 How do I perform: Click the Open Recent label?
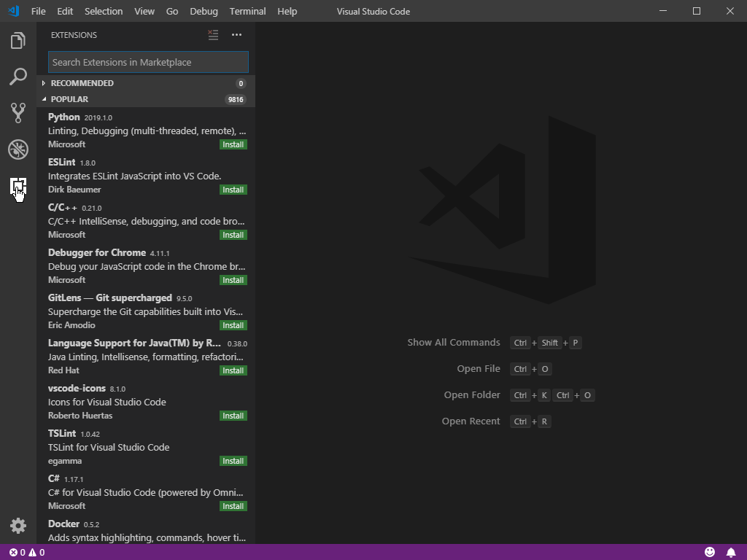471,421
